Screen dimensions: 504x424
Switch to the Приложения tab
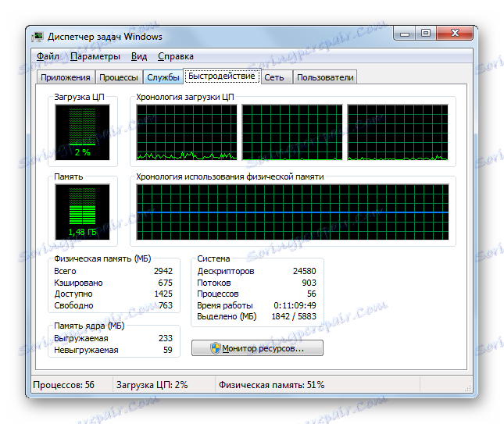click(x=66, y=77)
